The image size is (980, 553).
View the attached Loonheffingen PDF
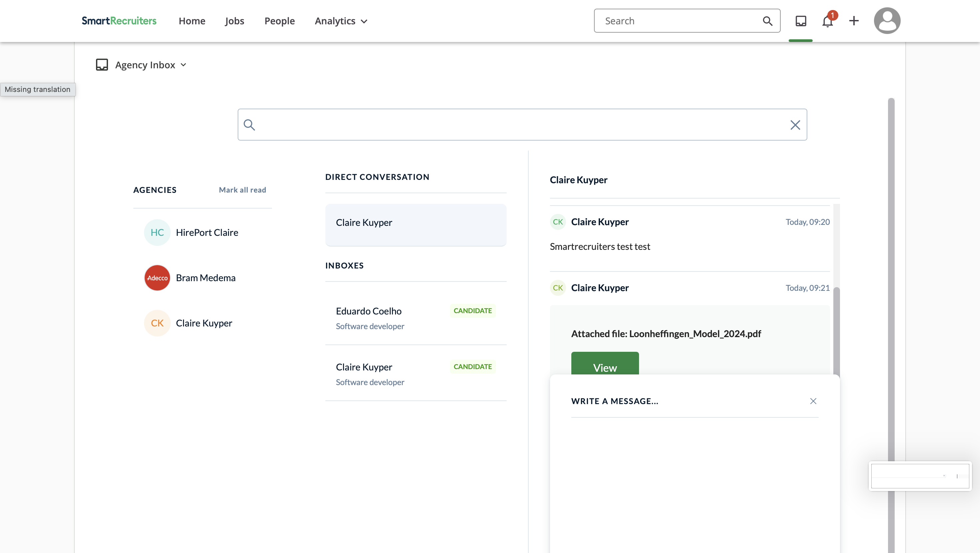(605, 363)
